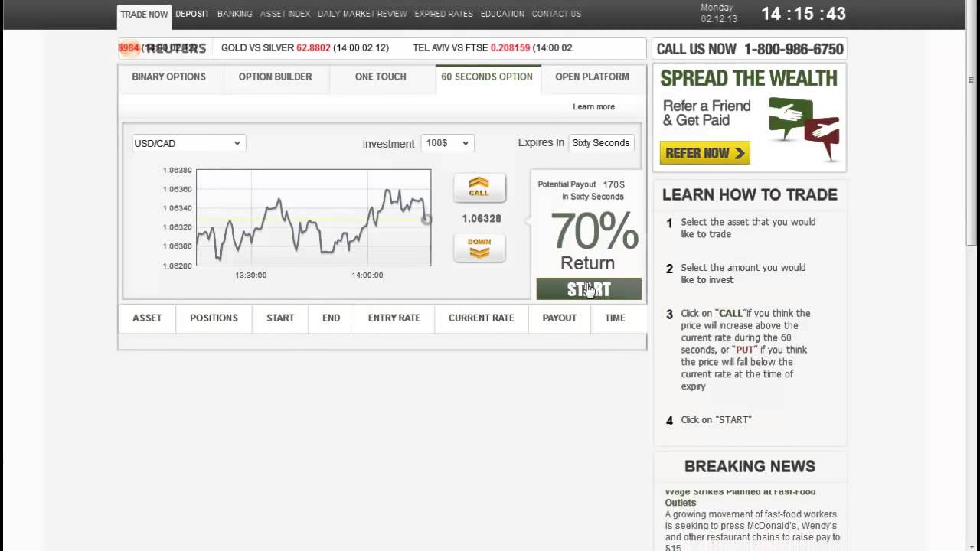Open the USD/CAD asset dropdown
980x551 pixels.
188,143
